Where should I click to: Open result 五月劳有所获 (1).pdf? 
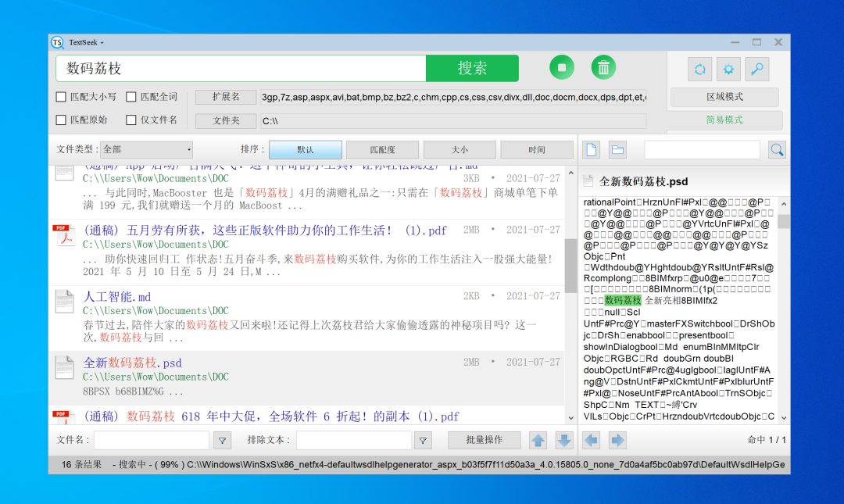point(265,231)
